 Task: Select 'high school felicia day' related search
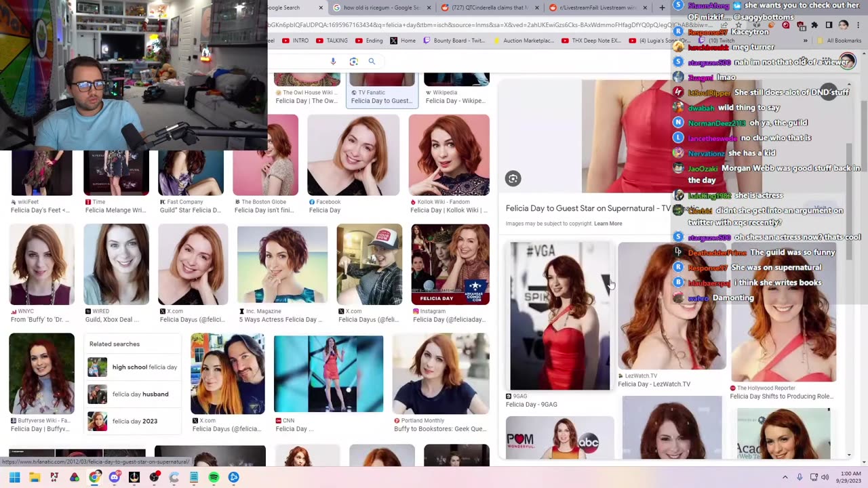133,367
